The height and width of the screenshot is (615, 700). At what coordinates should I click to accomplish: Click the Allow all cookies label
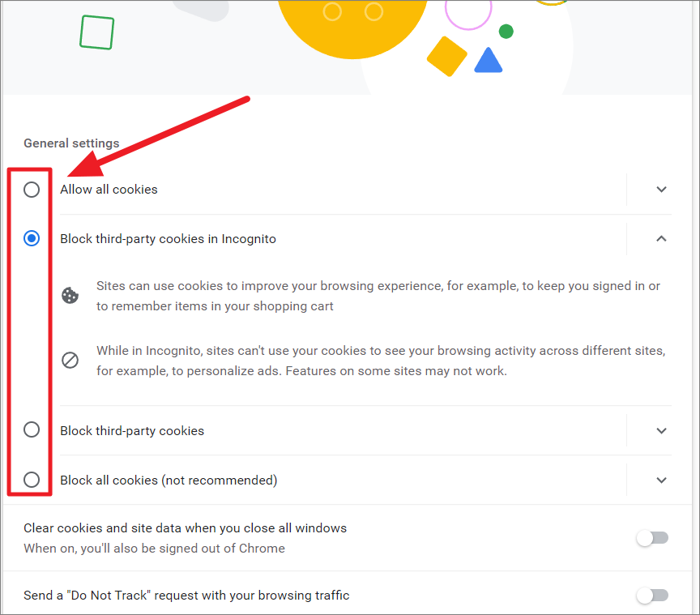click(x=109, y=190)
